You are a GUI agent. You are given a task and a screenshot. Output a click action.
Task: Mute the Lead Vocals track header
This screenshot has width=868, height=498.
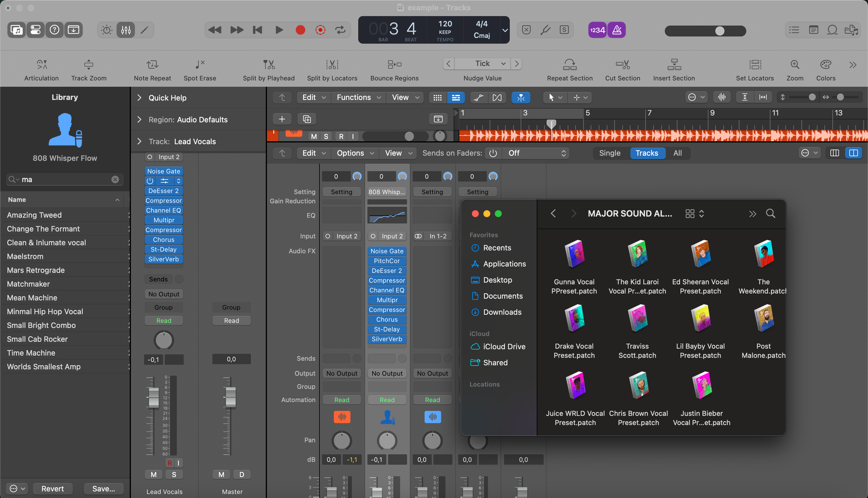point(314,136)
